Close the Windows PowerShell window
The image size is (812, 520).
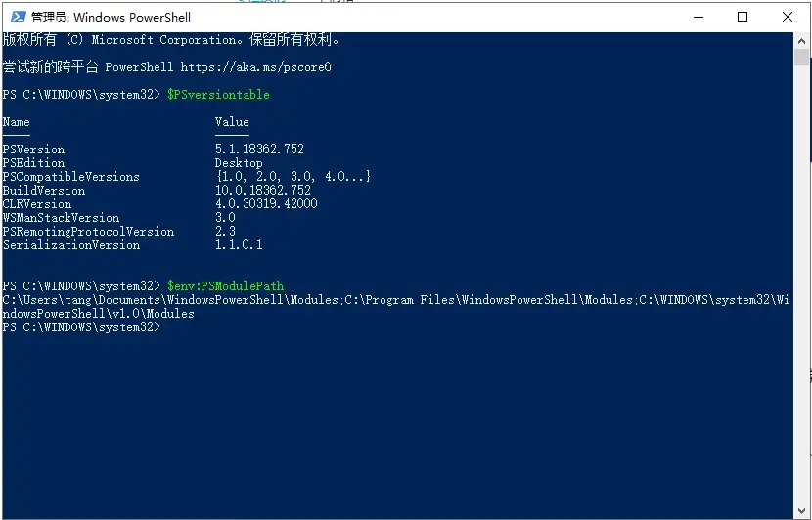(788, 17)
